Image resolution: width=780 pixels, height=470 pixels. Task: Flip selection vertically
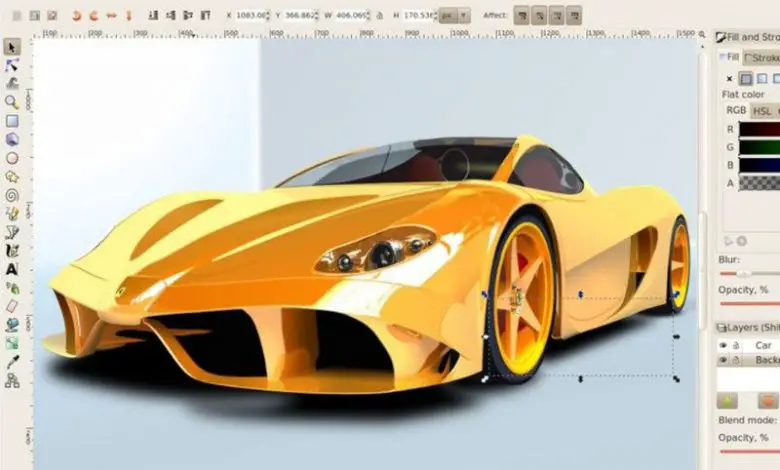point(128,16)
